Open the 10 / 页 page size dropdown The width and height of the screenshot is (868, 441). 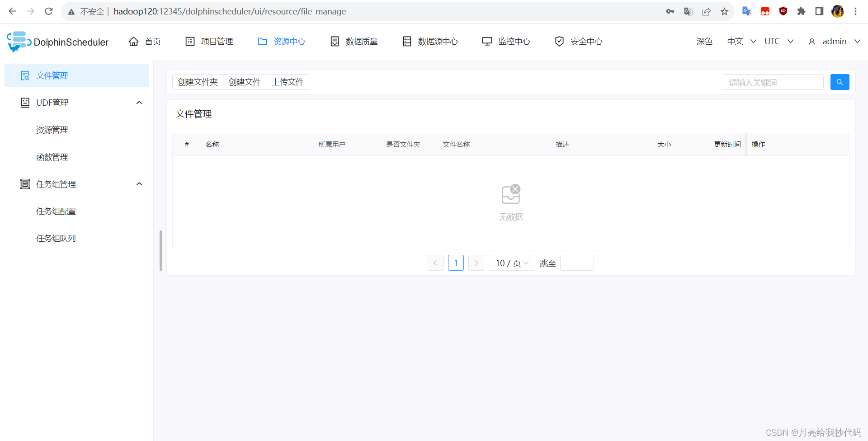point(512,263)
